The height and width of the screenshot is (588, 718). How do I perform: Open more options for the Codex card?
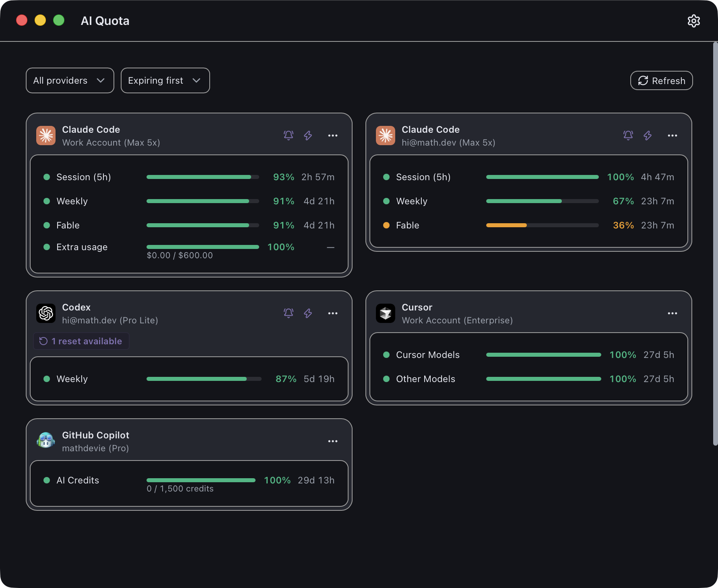click(333, 313)
